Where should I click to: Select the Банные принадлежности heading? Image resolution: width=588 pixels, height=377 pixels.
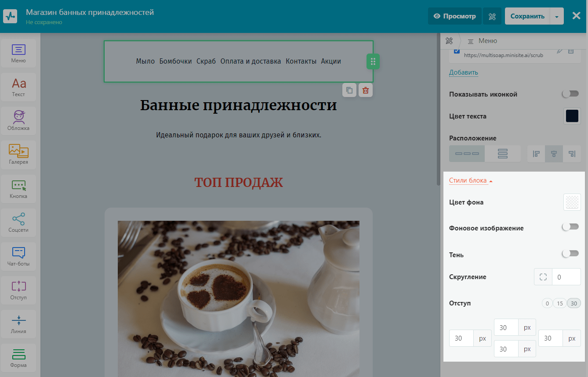pos(239,105)
